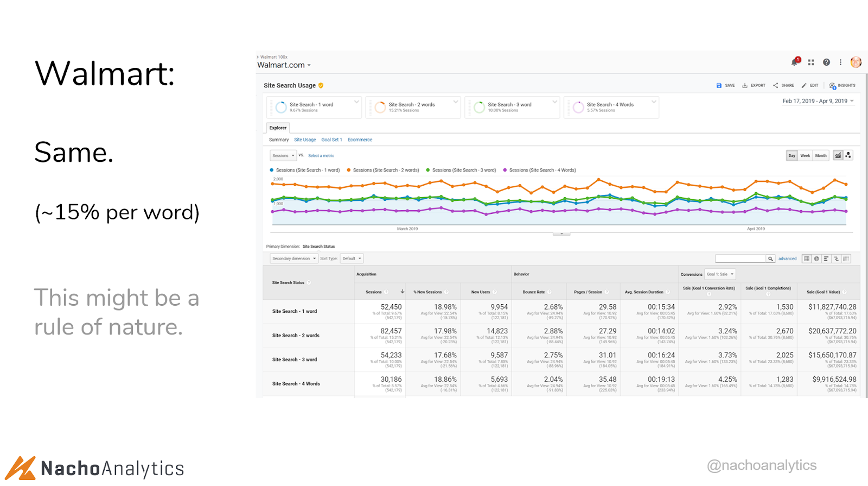Open the date range Feb 17 - Apr 9 picker
The width and height of the screenshot is (868, 486).
pyautogui.click(x=818, y=101)
